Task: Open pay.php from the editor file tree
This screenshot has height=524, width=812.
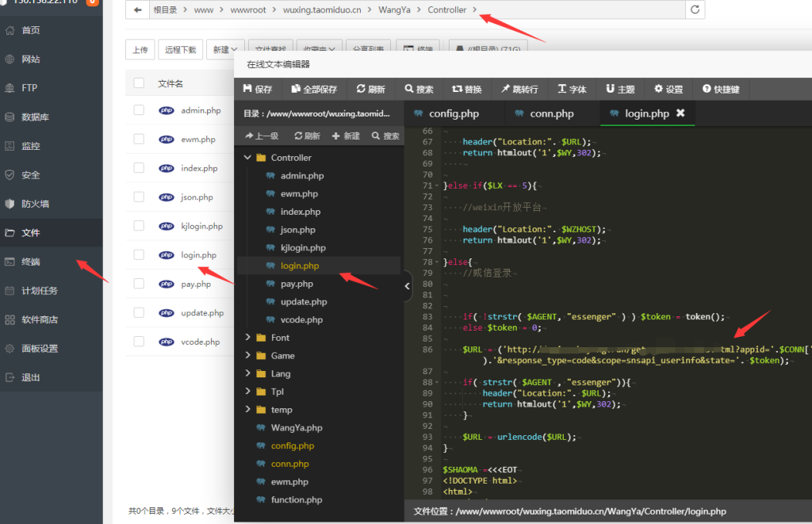Action: click(297, 284)
